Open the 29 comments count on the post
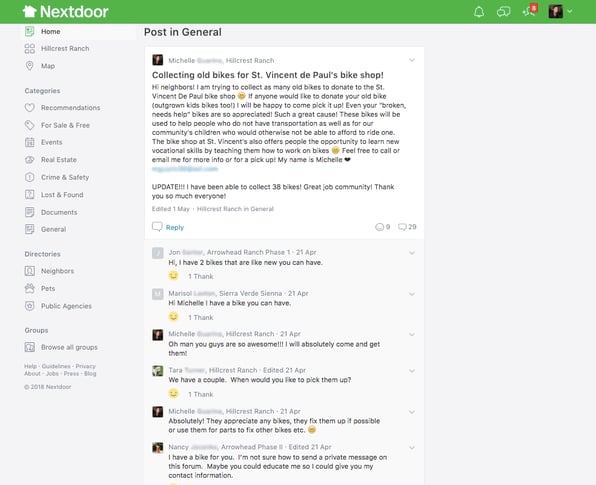The height and width of the screenshot is (485, 596). point(407,227)
